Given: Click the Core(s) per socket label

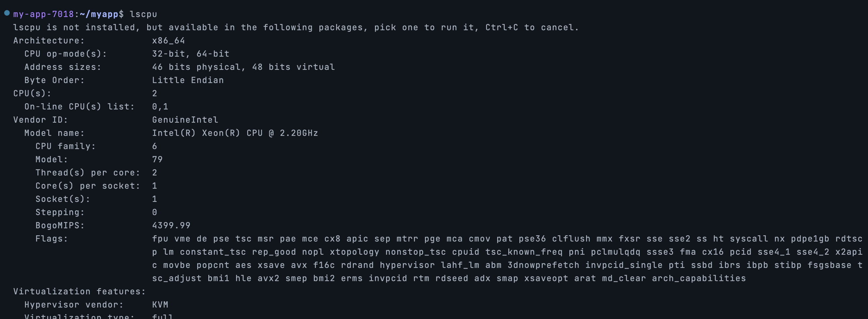Looking at the screenshot, I should (x=87, y=186).
